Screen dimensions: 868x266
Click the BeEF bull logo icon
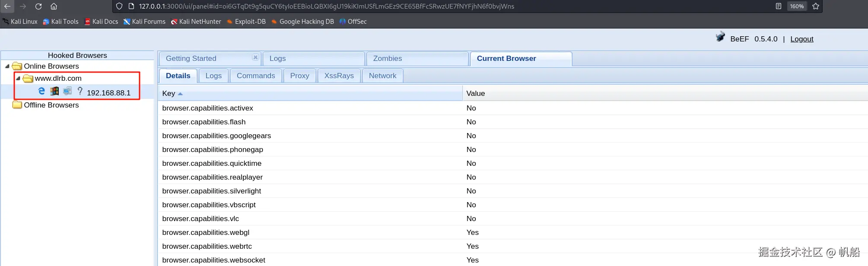pyautogui.click(x=720, y=37)
